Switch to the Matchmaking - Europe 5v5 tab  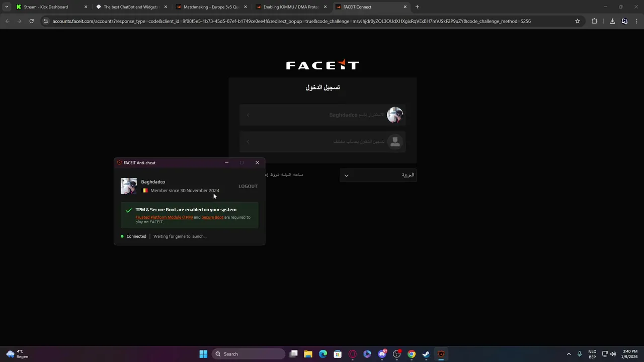click(x=211, y=7)
